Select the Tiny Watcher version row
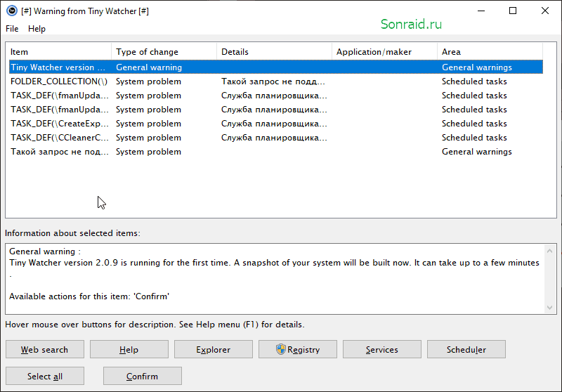This screenshot has height=392, width=562. pyautogui.click(x=276, y=67)
